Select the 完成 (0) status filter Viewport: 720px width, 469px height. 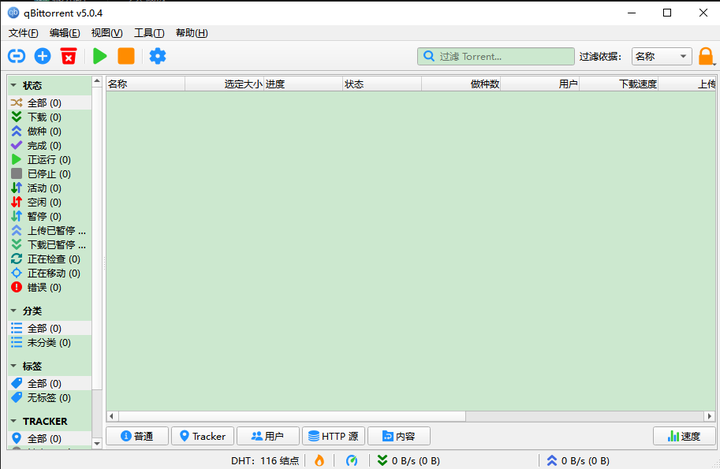49,145
